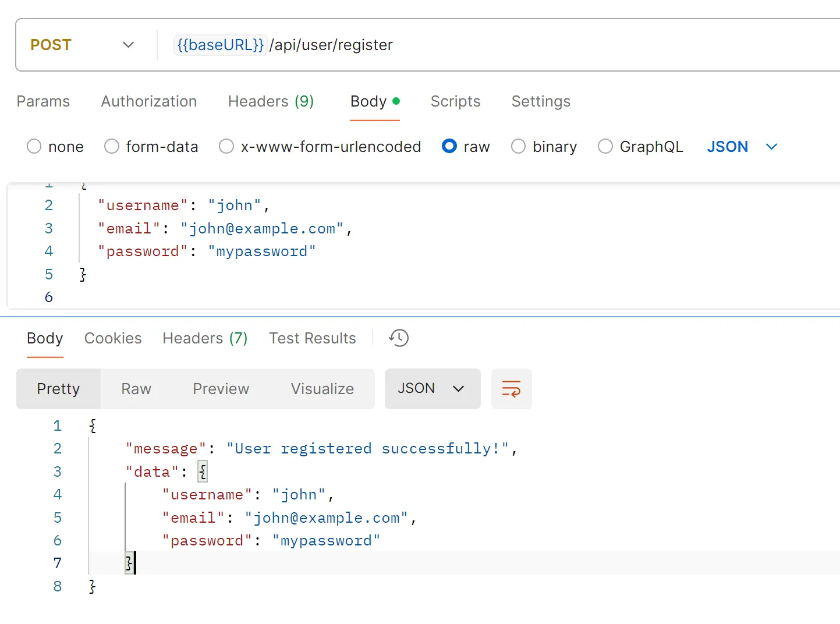
Task: Select the Visualize response view
Action: click(322, 388)
